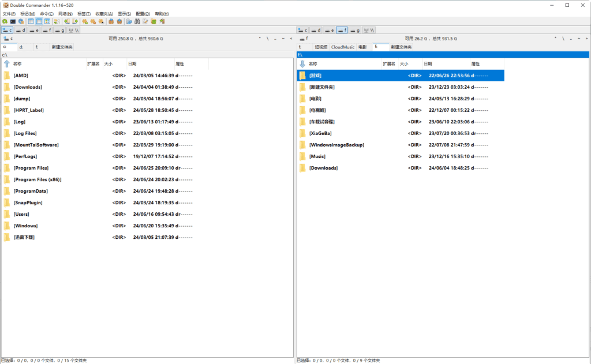Select drive d button in left panel
Screen dimensions: 591x364
pos(21,30)
